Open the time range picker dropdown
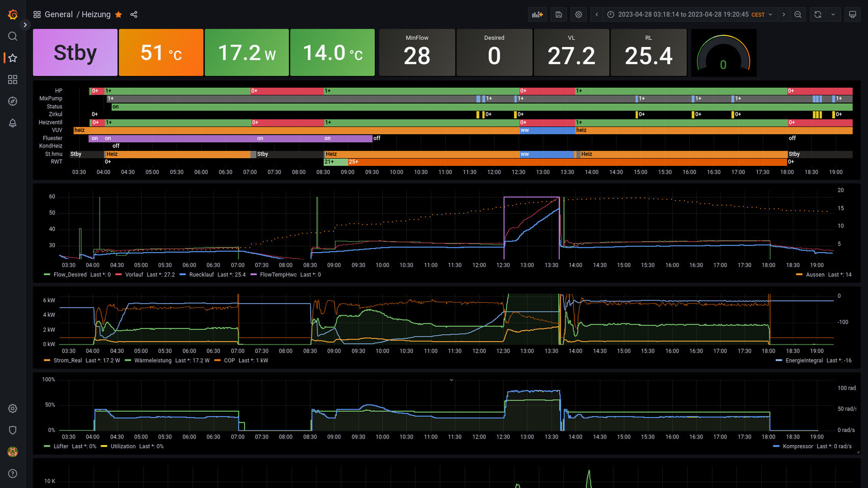Viewport: 868px width, 488px height. coord(690,14)
